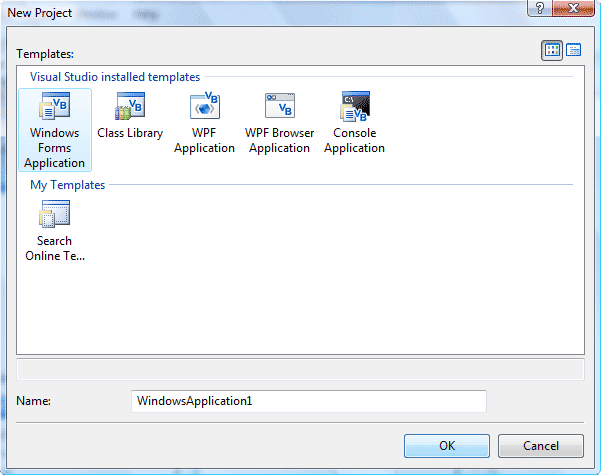The width and height of the screenshot is (601, 475).
Task: Open Search Online Templates icon
Action: click(x=54, y=214)
